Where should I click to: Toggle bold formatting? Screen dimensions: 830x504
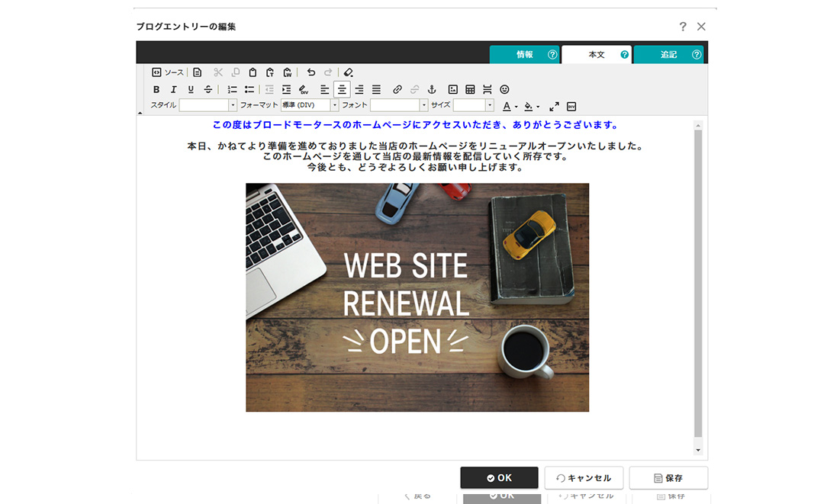156,90
